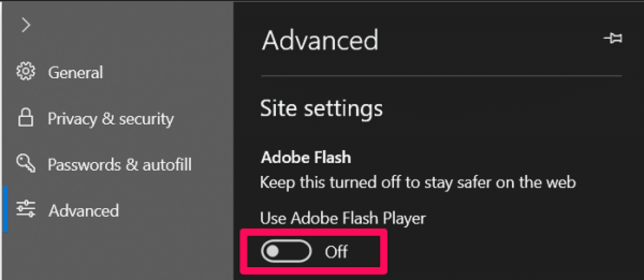Switch to the Advanced settings tab
Image resolution: width=644 pixels, height=280 pixels.
click(x=84, y=211)
